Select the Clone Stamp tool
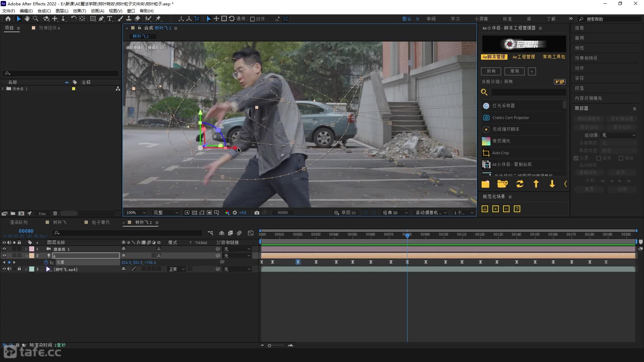The image size is (644, 362). coord(129,19)
